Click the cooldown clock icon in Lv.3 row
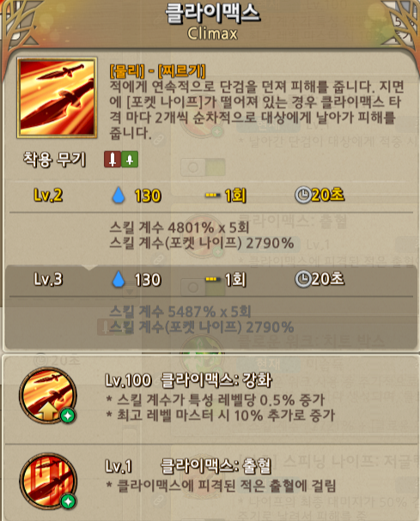The width and height of the screenshot is (420, 521). [302, 279]
